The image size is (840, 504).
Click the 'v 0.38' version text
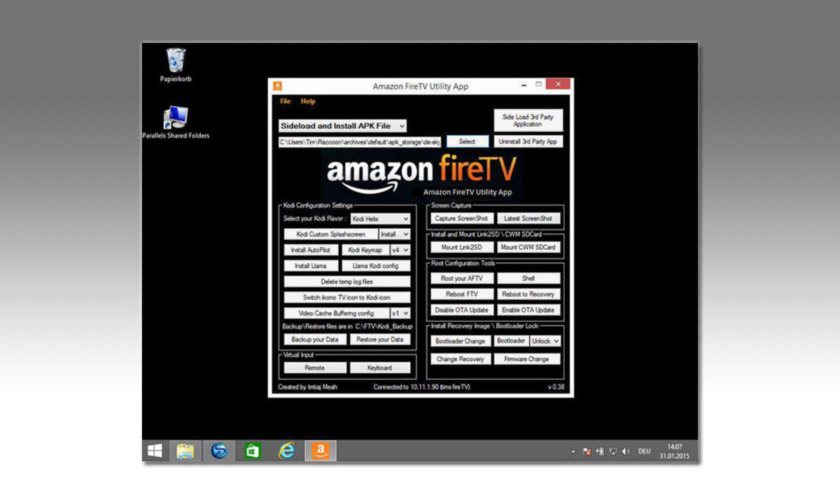(x=556, y=387)
